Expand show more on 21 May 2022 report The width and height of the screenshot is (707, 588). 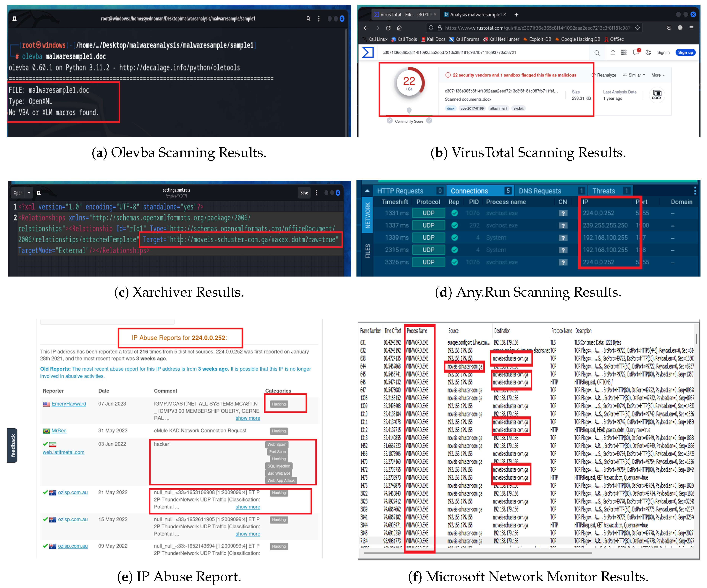click(248, 507)
